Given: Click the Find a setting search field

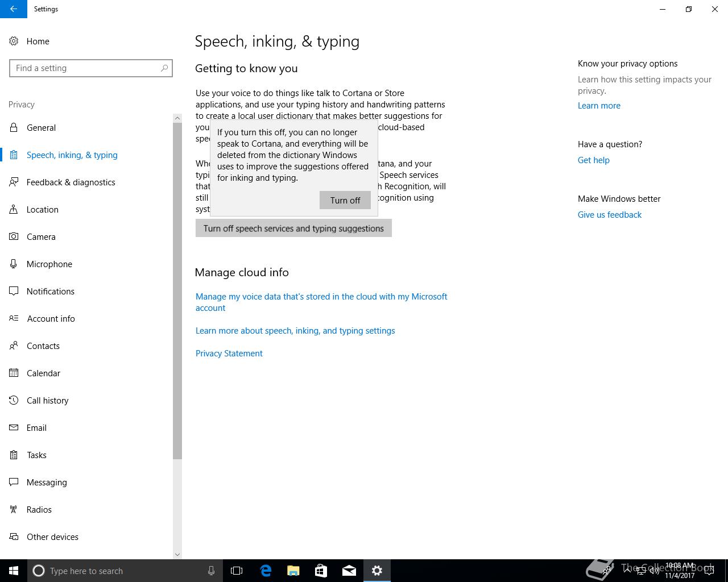Looking at the screenshot, I should tap(91, 68).
